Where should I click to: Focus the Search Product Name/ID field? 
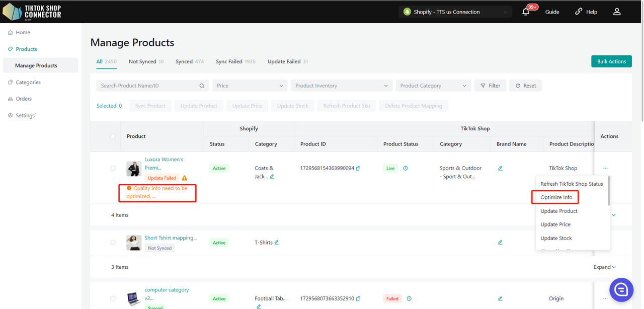point(148,86)
